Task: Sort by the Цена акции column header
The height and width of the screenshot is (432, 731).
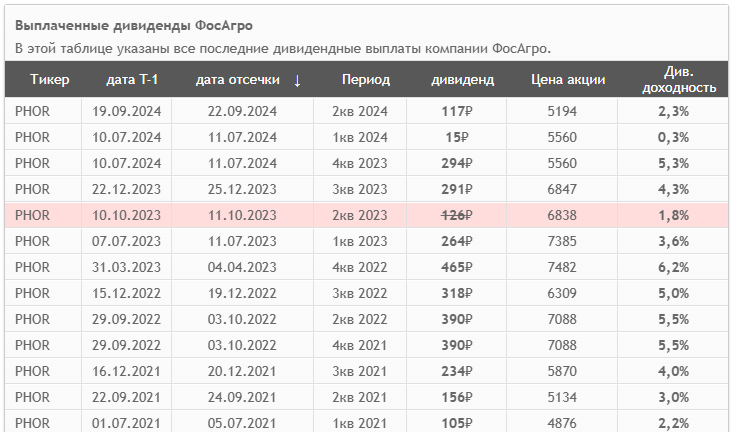Action: click(x=568, y=80)
